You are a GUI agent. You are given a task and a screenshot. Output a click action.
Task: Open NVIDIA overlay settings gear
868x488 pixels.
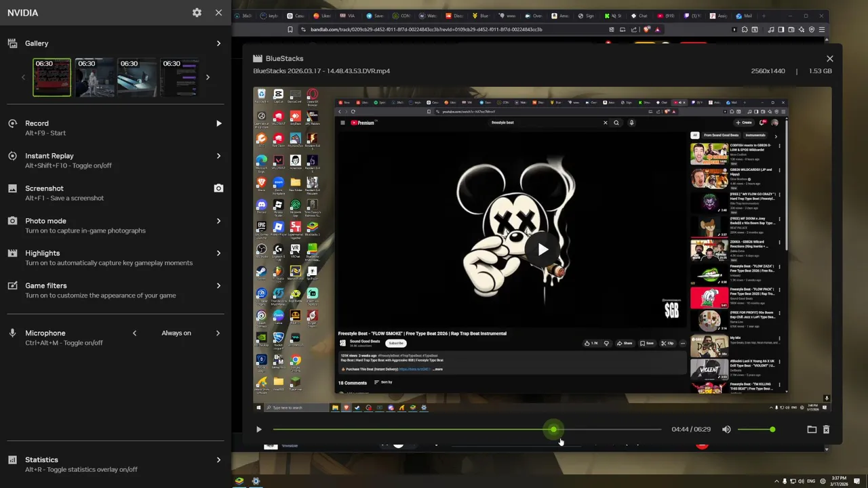197,12
